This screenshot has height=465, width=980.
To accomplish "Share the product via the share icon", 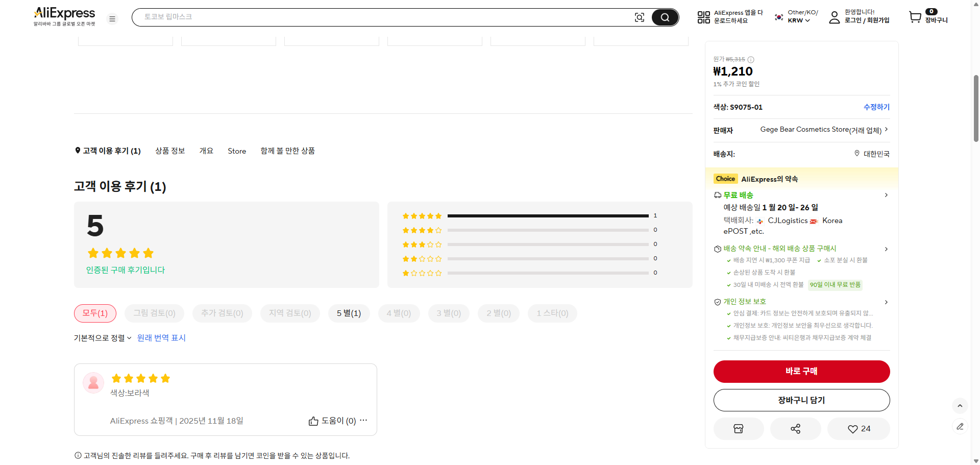I will click(x=795, y=429).
